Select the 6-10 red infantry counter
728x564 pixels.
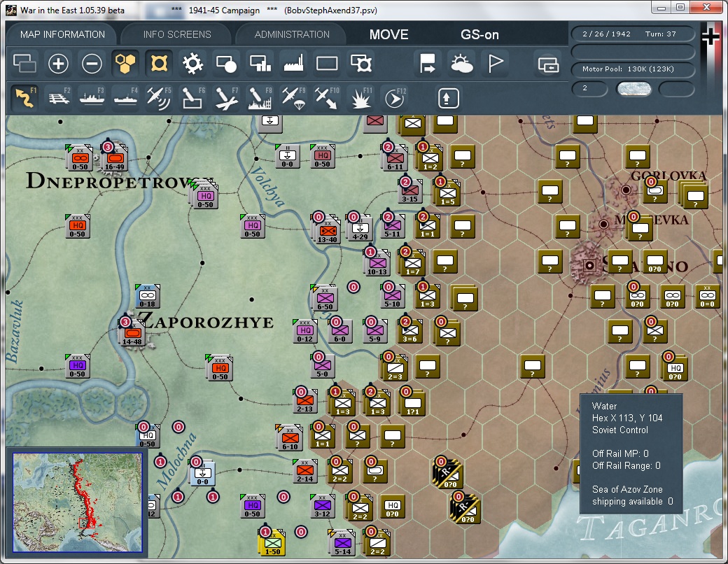(290, 438)
